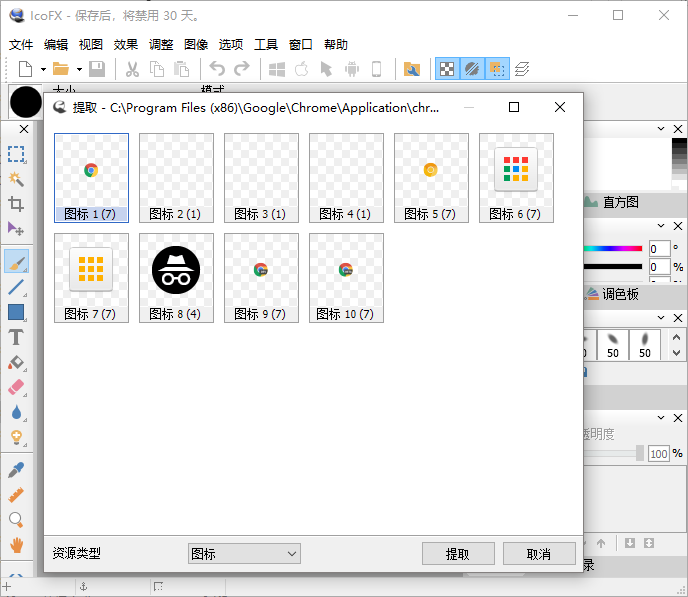Click the Windows icon creation button
Image resolution: width=688 pixels, height=597 pixels.
(277, 69)
